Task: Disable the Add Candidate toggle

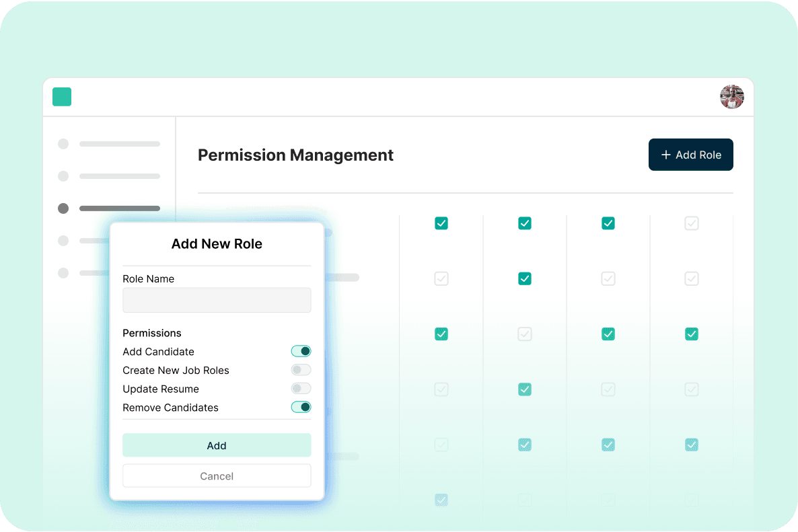Action: click(x=301, y=351)
